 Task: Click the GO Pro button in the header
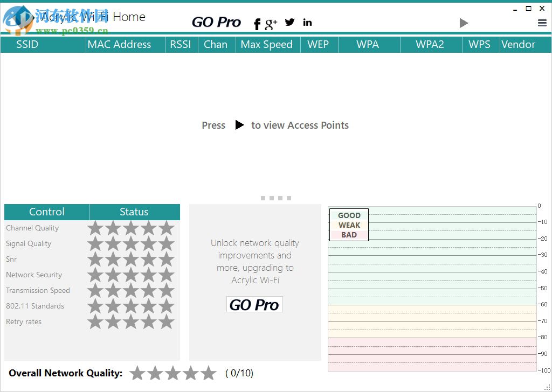(x=216, y=22)
